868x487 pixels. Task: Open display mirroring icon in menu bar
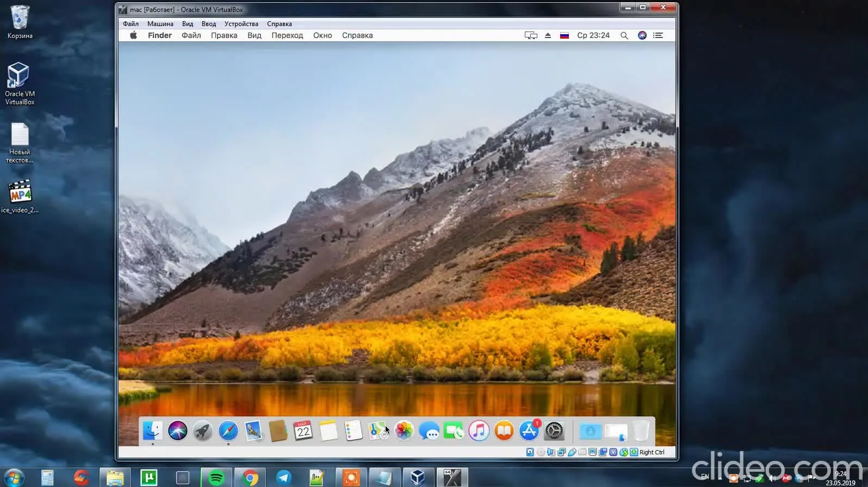tap(531, 35)
